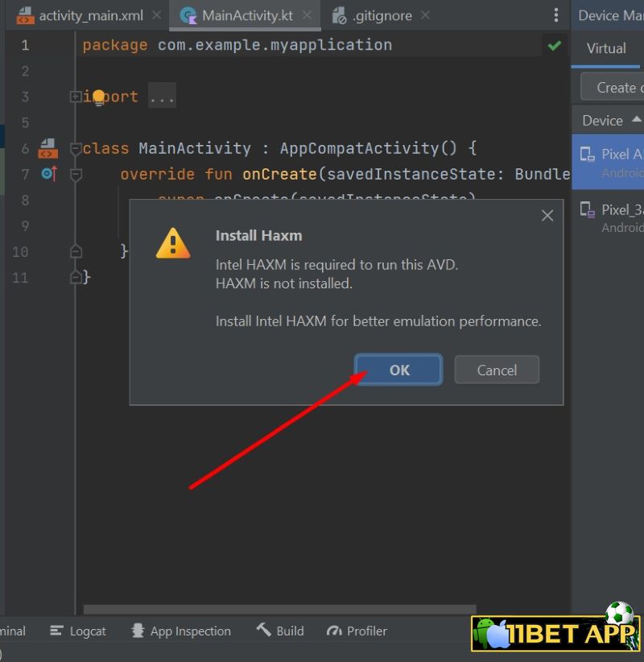Select Virtual tab in Device Manager

(606, 48)
